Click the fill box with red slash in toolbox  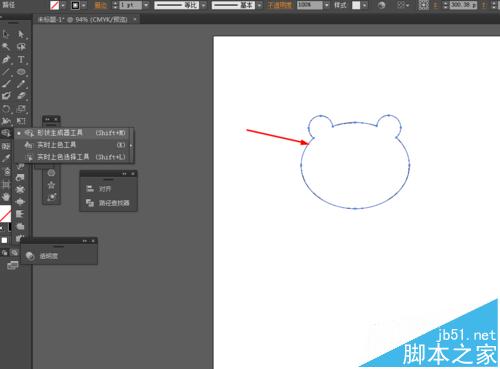pyautogui.click(x=5, y=213)
